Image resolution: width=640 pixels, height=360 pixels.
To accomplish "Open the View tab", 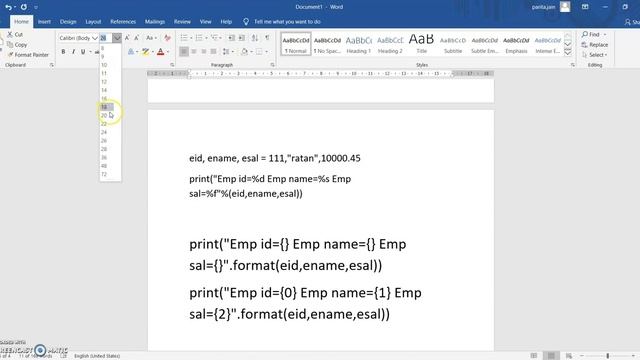I will pos(205,22).
